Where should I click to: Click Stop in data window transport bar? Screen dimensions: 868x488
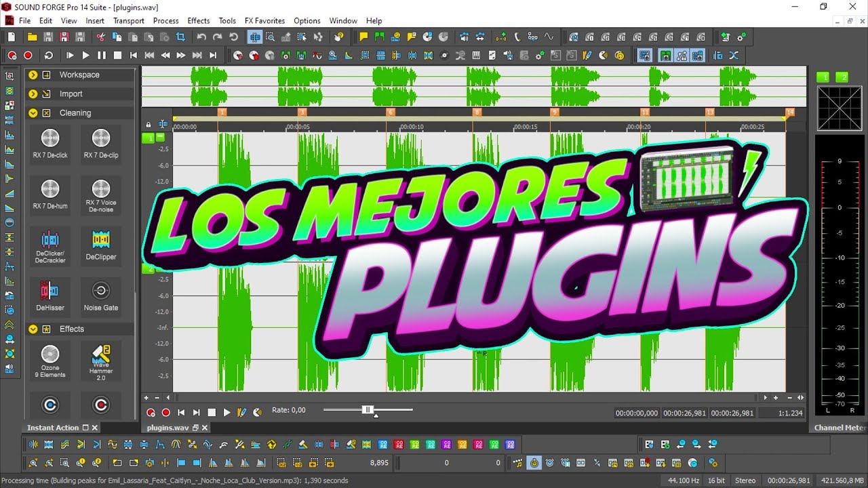pyautogui.click(x=212, y=412)
